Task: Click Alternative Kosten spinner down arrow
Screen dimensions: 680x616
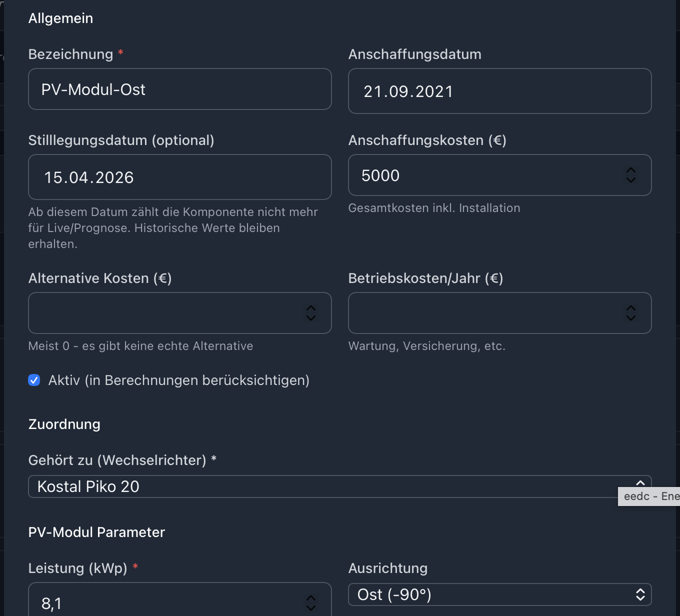Action: [311, 317]
